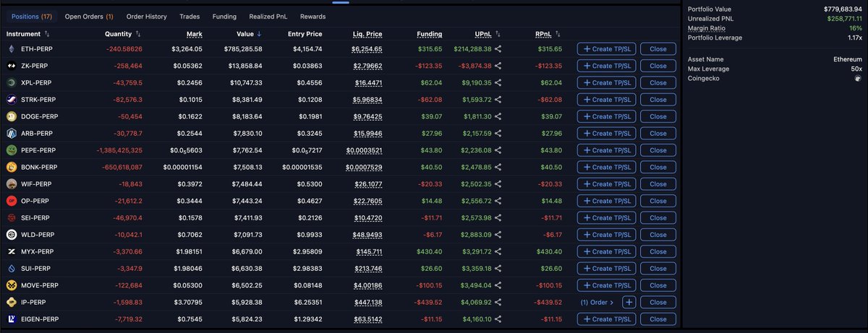Click the Ethereum logo beside ETH-PERP
The width and height of the screenshot is (868, 333).
(12, 49)
